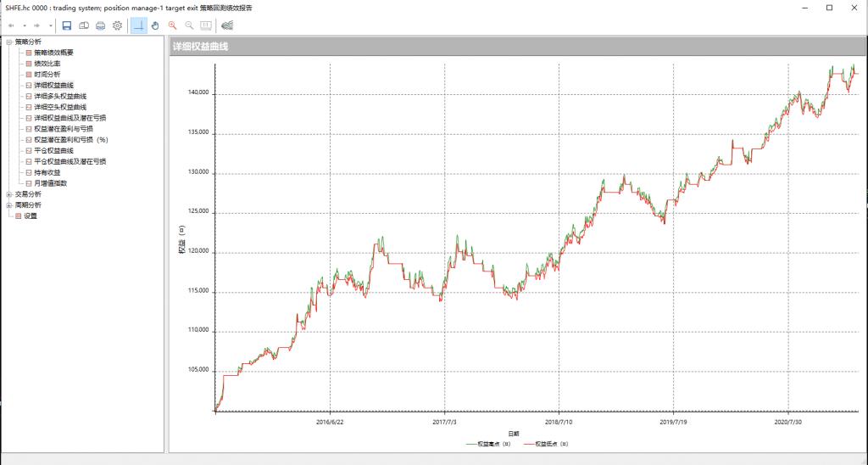Click the export icon next to save
This screenshot has width=868, height=465.
tap(84, 25)
